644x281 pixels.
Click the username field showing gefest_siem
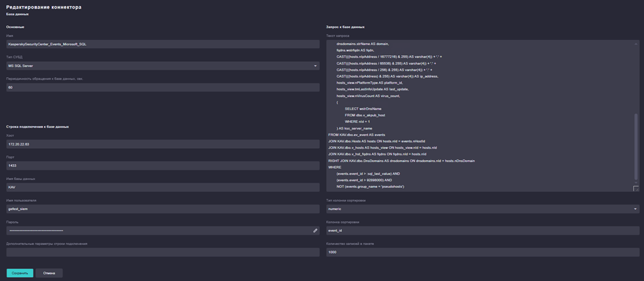tap(163, 209)
